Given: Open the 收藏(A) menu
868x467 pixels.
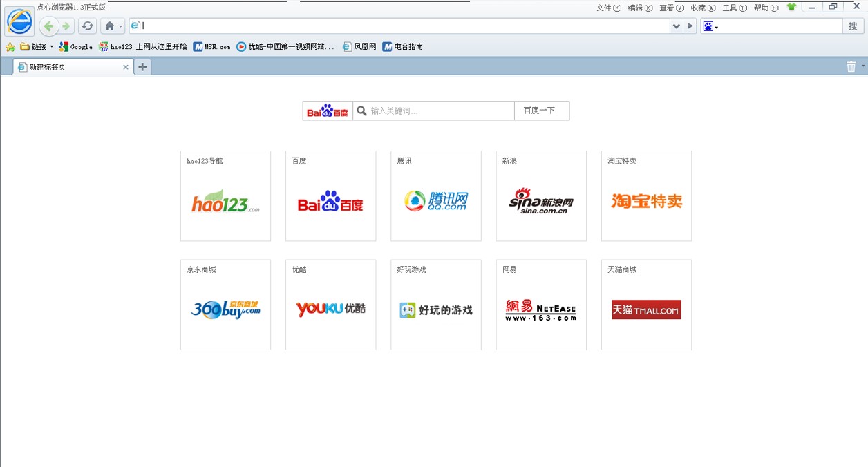Looking at the screenshot, I should (703, 8).
